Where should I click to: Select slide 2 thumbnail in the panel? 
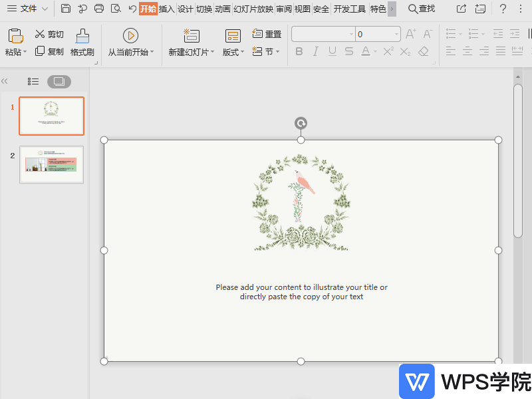[51, 164]
